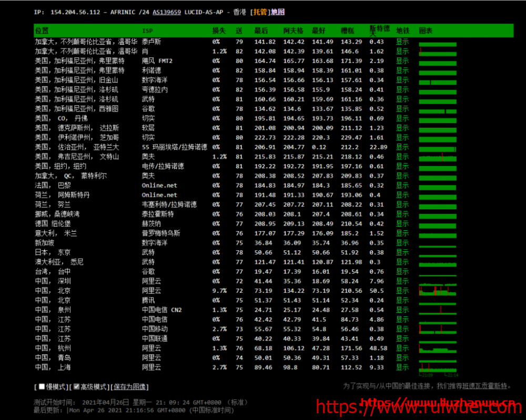
Task: Click the latency chart for 中国, 杭州
Action: tap(438, 348)
